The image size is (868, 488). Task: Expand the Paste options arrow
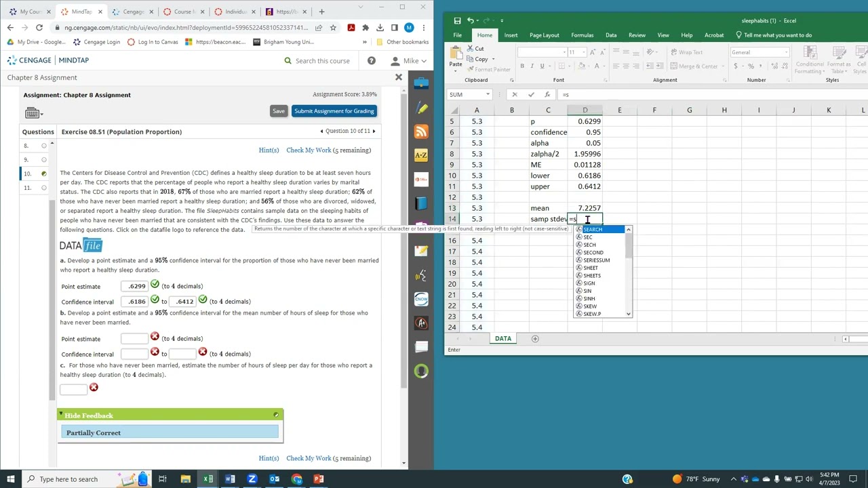456,70
